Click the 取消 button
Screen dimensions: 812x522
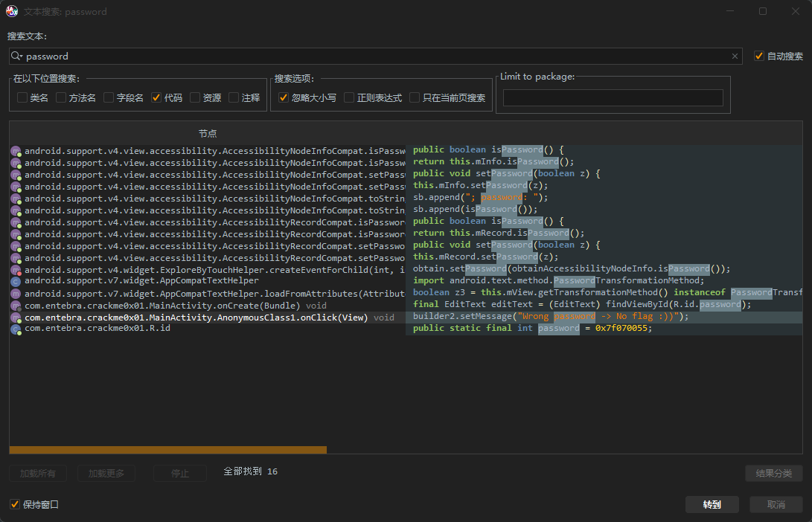click(x=776, y=504)
